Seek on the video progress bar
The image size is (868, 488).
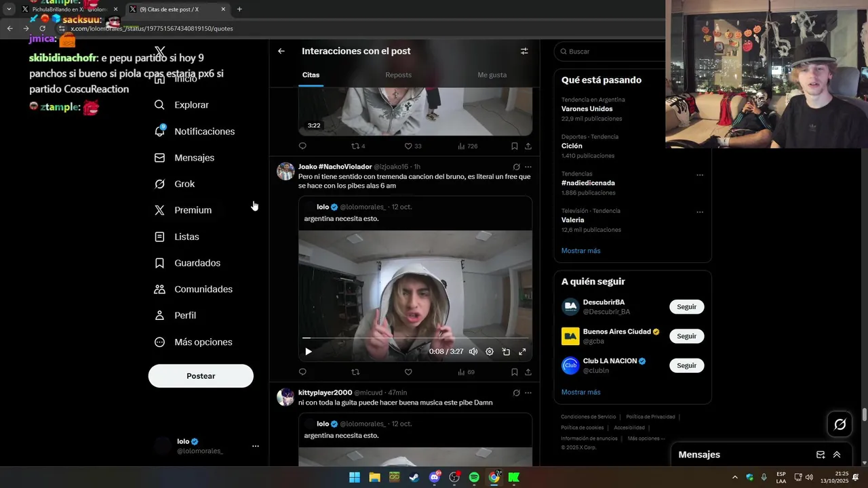tap(415, 338)
